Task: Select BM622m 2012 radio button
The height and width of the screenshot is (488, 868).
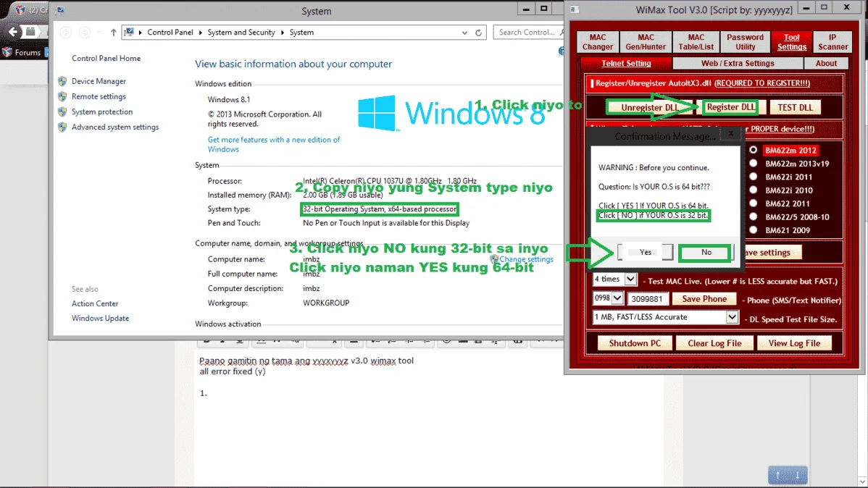Action: [754, 150]
